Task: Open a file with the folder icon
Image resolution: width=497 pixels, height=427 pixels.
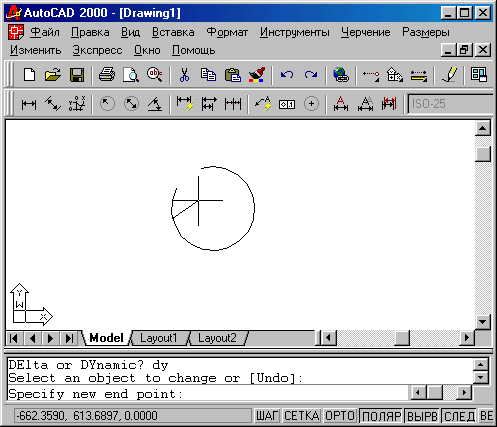Action: click(x=53, y=75)
